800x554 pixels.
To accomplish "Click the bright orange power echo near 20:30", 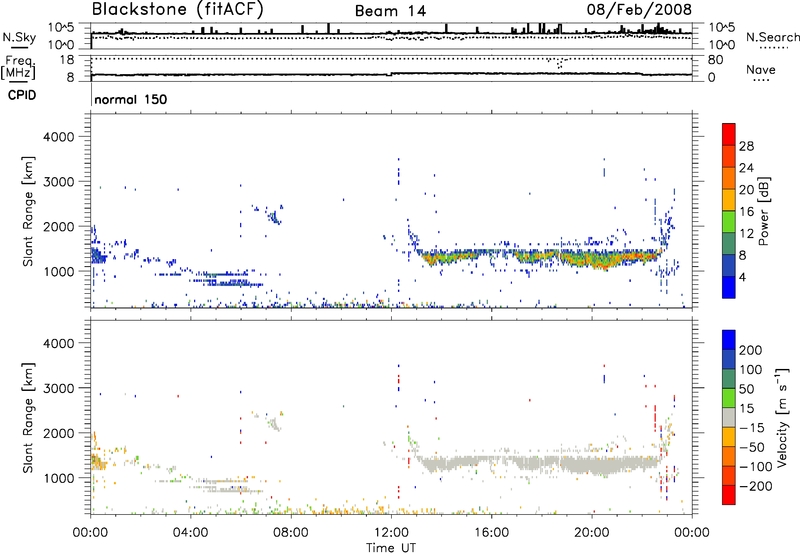I will 604,264.
